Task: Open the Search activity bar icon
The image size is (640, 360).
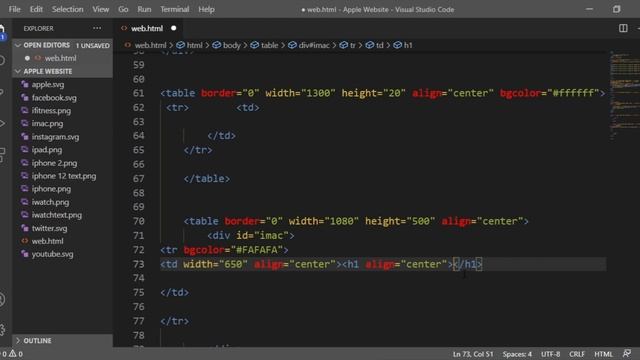Action: click(x=2, y=61)
